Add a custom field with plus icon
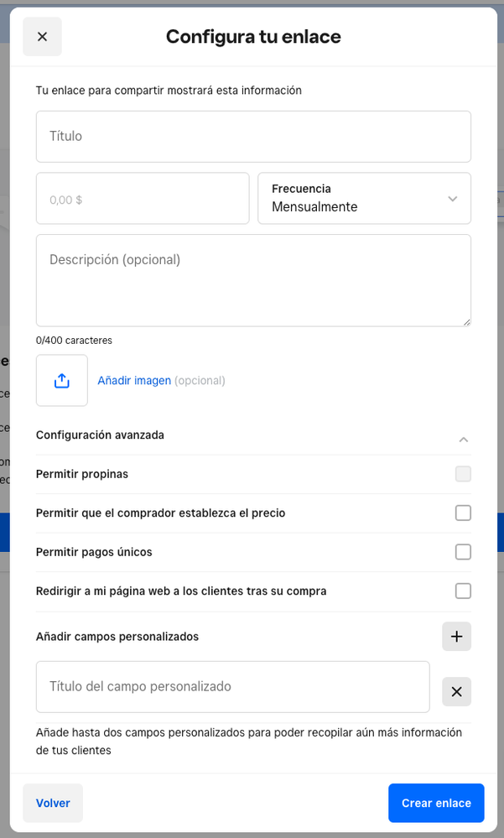This screenshot has height=838, width=504. click(456, 637)
